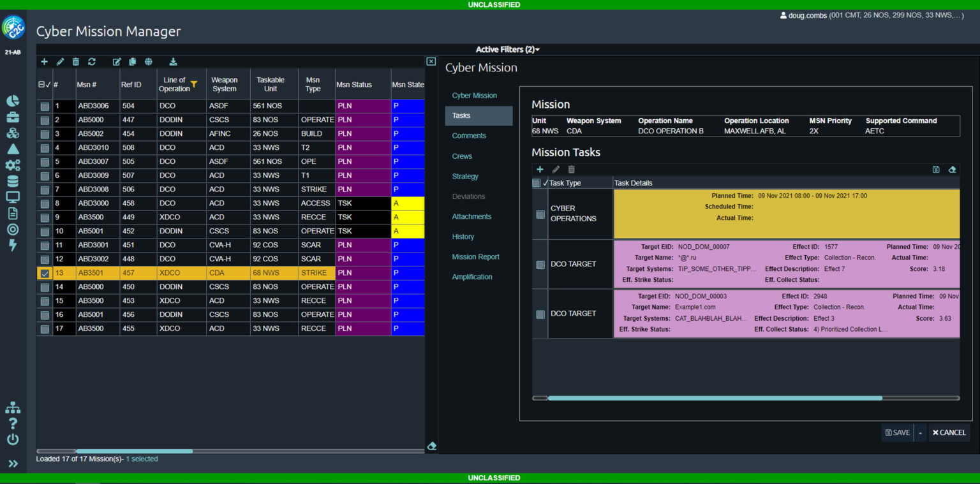Switch to the Comments tab
Viewport: 980px width, 484px height.
[x=469, y=136]
